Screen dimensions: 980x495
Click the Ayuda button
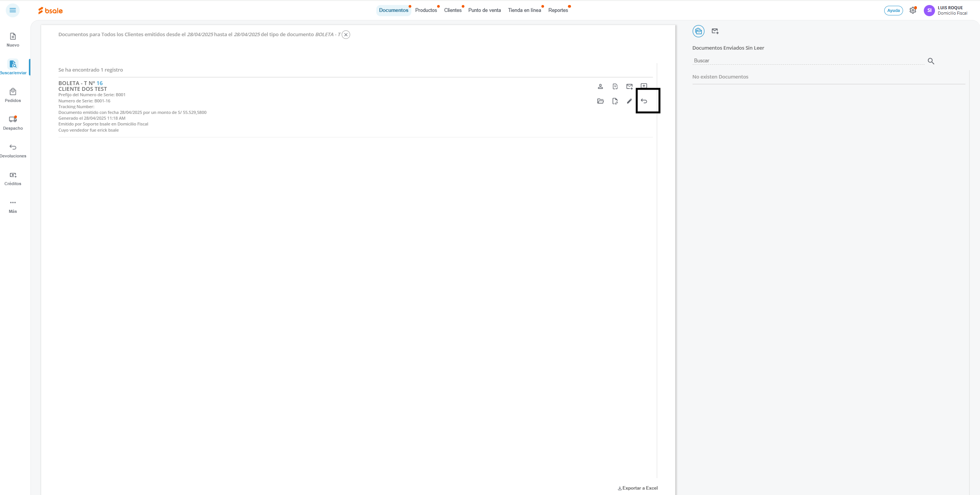click(893, 10)
